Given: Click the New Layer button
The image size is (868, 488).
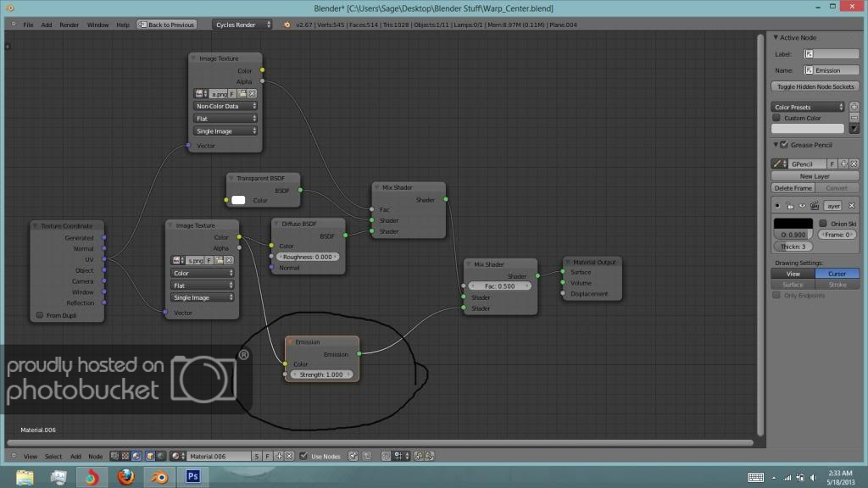Looking at the screenshot, I should [x=815, y=176].
